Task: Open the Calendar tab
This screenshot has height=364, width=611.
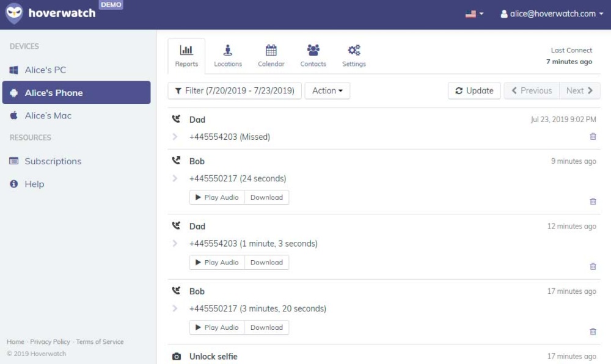Action: pos(271,56)
